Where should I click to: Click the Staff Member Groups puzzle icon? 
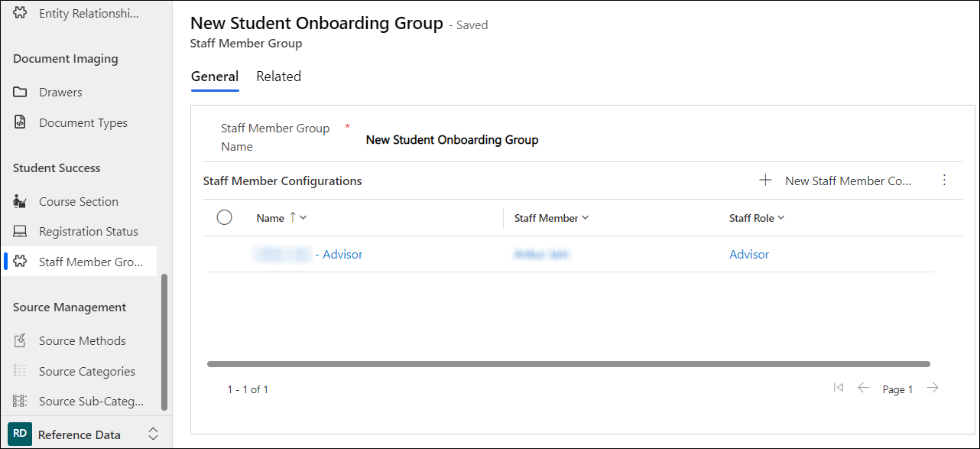(x=21, y=262)
